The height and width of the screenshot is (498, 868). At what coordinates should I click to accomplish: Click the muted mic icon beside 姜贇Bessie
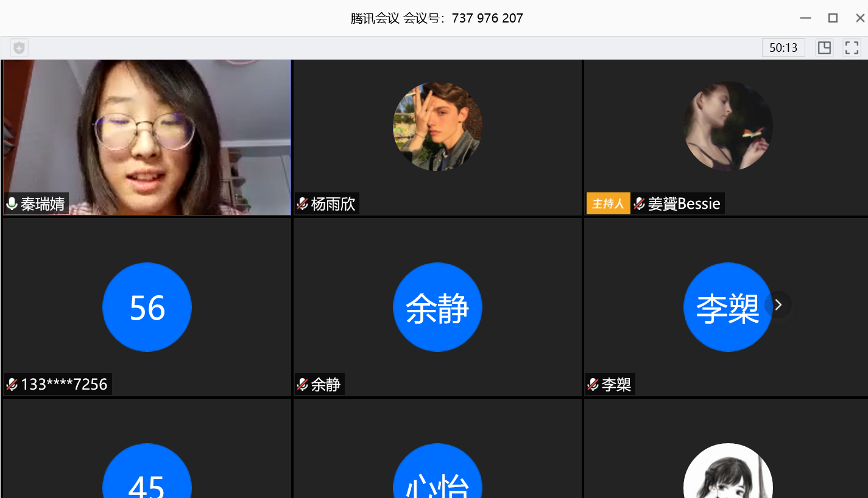click(639, 203)
